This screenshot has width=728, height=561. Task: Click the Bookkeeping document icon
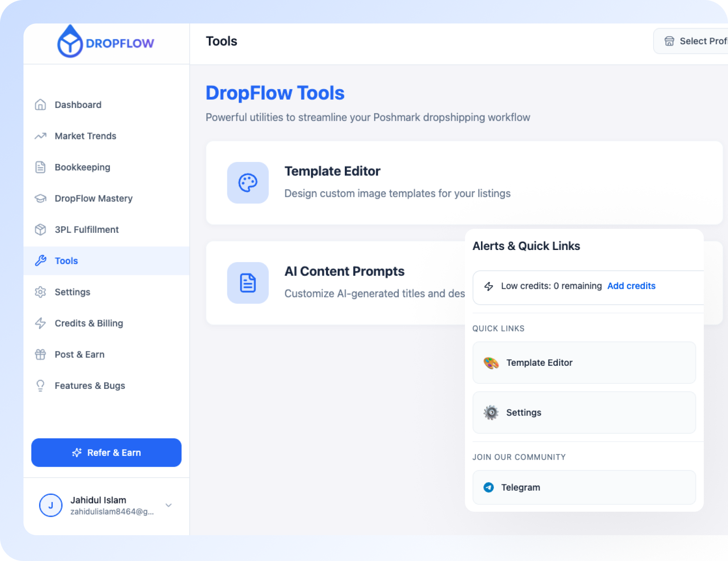40,167
